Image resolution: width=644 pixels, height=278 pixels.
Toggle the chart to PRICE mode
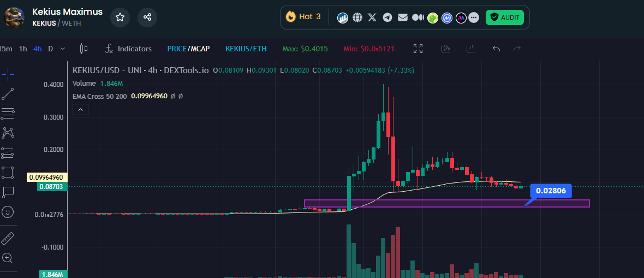[177, 49]
